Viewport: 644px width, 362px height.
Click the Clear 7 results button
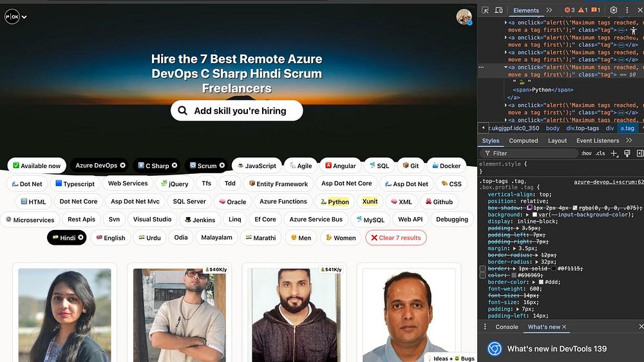coord(396,238)
